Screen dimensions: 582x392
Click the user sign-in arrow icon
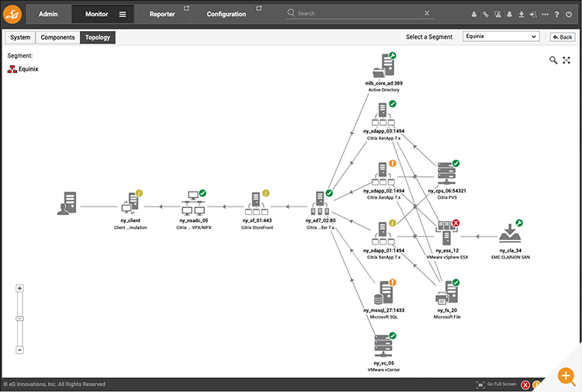[x=533, y=14]
